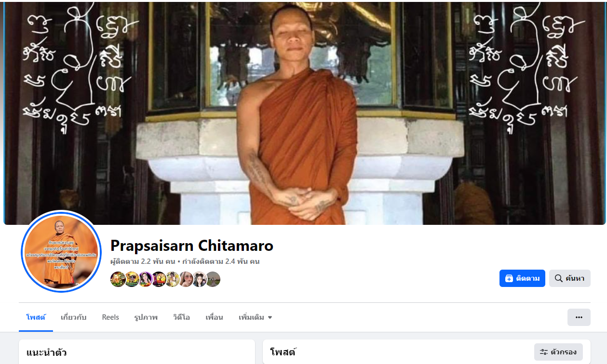Open the เพื่อน tab

(214, 317)
